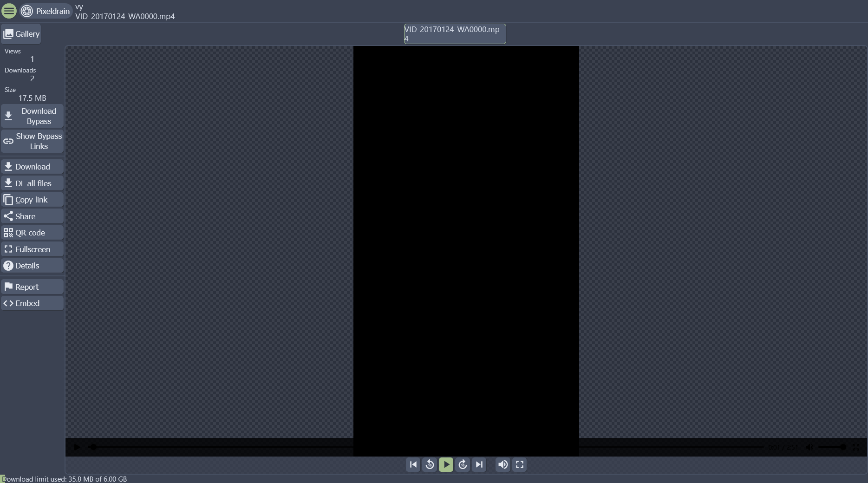Screen dimensions: 868x483
Task: Click DL all files button
Action: [x=32, y=183]
